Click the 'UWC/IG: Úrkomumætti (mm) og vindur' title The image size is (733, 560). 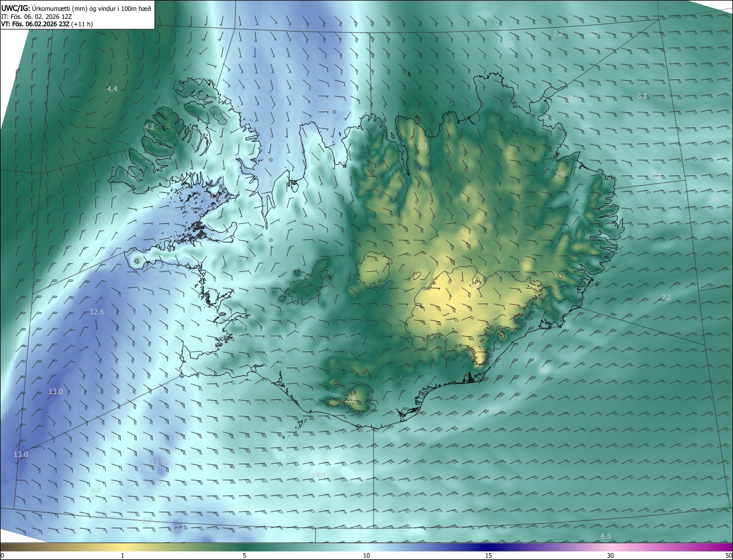tap(76, 7)
